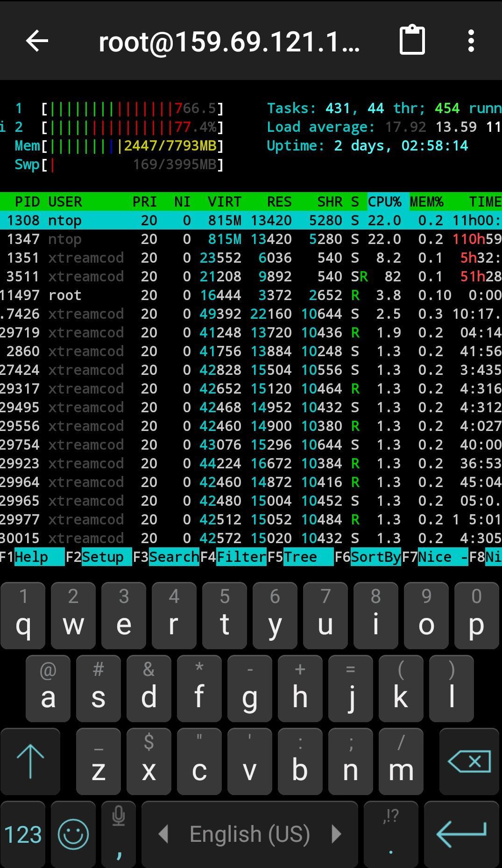The image size is (502, 868).
Task: Click the Uptime: 2 days text
Action: tap(368, 146)
